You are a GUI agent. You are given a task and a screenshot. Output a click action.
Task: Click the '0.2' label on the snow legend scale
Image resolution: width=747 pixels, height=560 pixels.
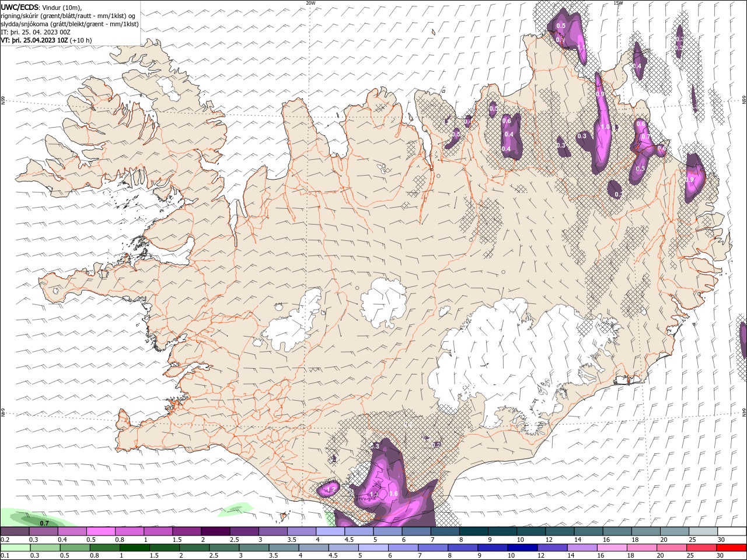coord(5,540)
